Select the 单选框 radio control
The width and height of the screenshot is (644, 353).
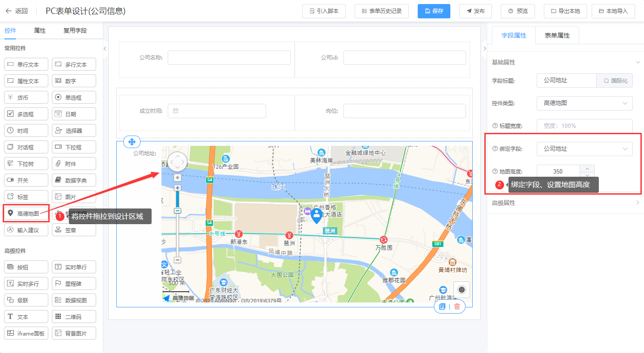74,98
